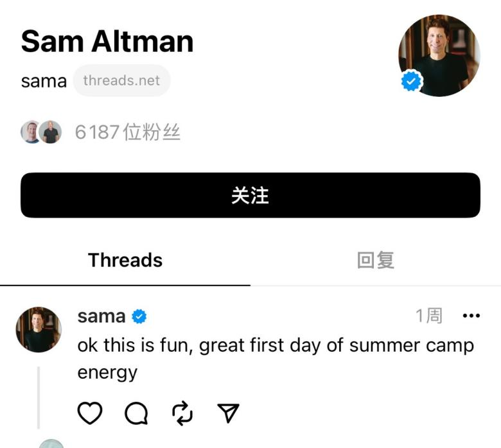The height and width of the screenshot is (448, 501).
Task: Click the sama handle under the profile name
Action: (x=44, y=82)
